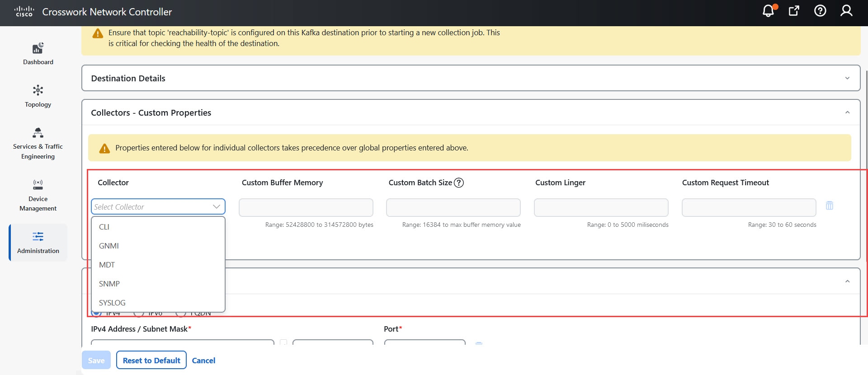This screenshot has height=375, width=868.
Task: Click Reset to Default button
Action: (x=151, y=360)
